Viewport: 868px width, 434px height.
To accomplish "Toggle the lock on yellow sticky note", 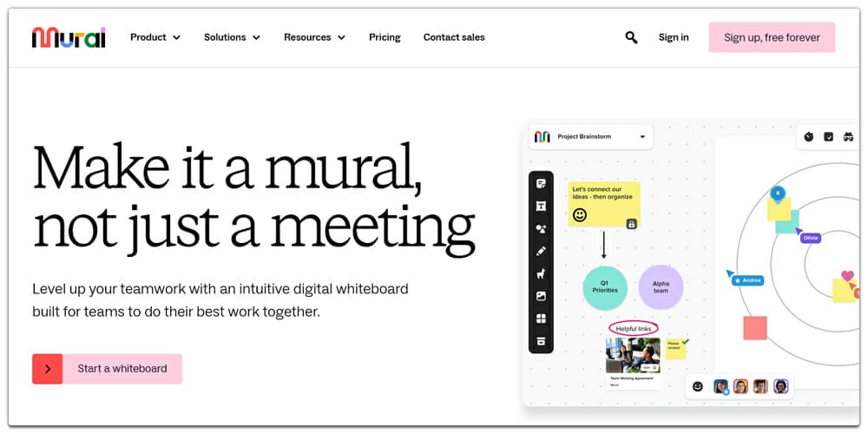I will pos(631,224).
